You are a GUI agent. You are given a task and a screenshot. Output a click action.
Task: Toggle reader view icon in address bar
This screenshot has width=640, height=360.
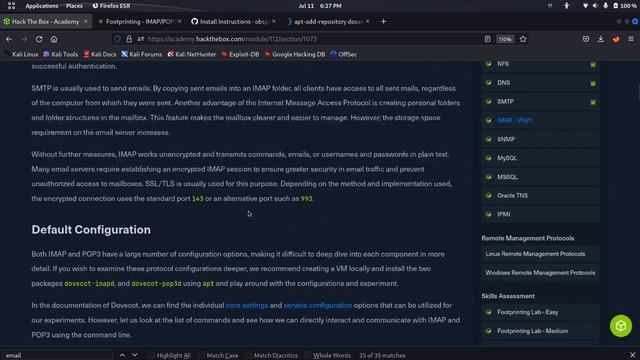487,39
